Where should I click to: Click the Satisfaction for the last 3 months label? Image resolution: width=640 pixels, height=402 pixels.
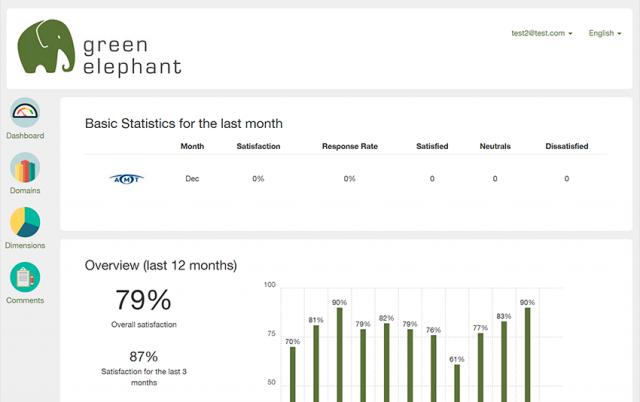click(144, 377)
